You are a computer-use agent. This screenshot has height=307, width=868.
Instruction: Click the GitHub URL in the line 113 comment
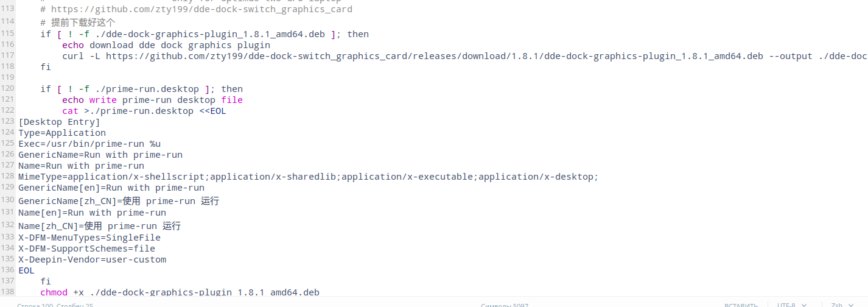pyautogui.click(x=201, y=10)
